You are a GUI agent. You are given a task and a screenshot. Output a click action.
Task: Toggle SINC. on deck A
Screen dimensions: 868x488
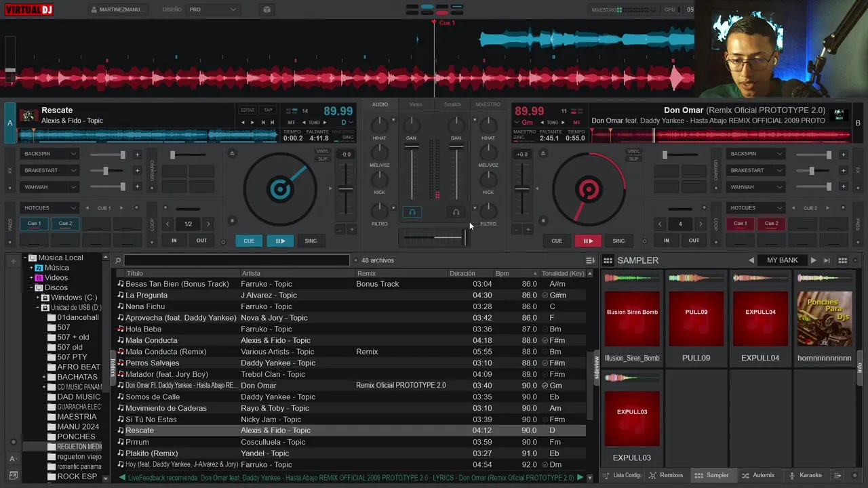point(311,241)
